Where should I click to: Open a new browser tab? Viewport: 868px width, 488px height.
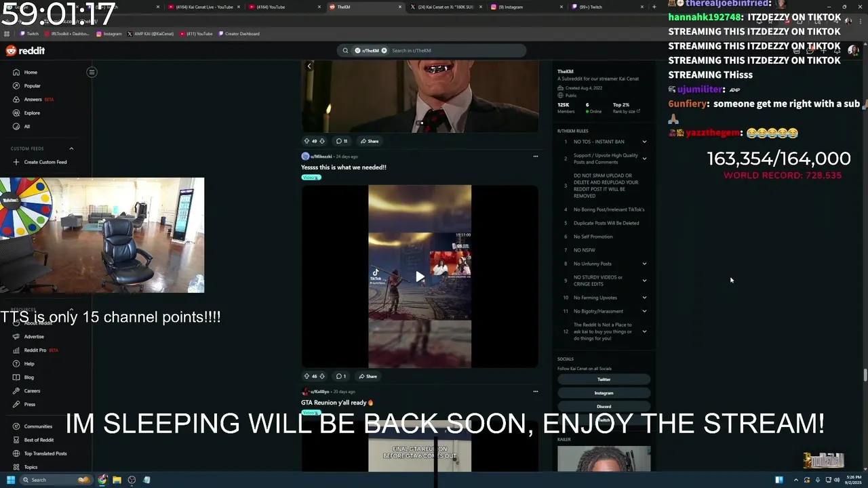tap(654, 7)
